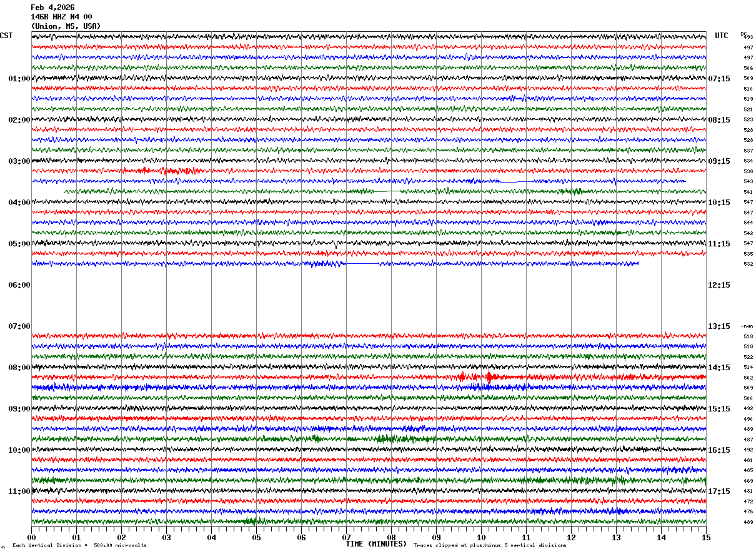Image resolution: width=756 pixels, height=554 pixels.
Task: Click minute tick label 15 on axis
Action: [x=706, y=537]
